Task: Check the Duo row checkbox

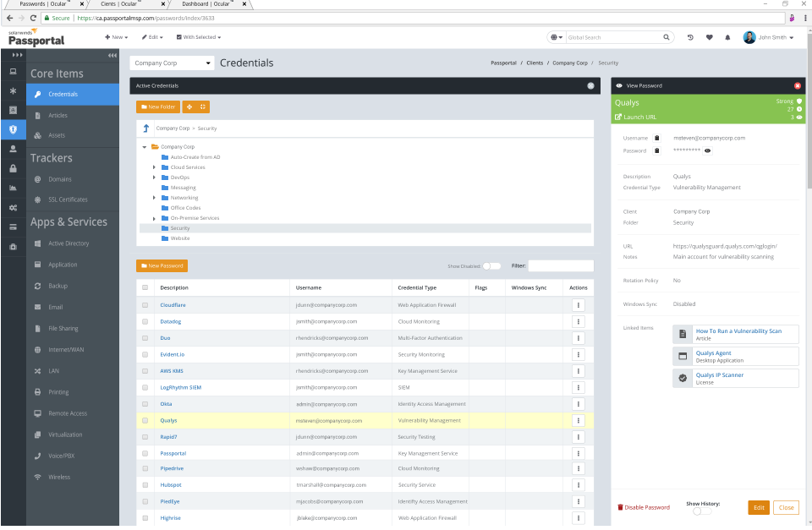Action: coord(145,338)
